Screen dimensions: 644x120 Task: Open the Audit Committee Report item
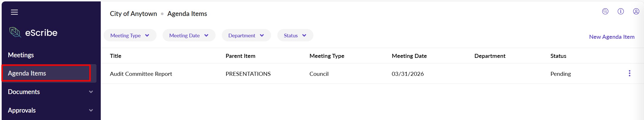click(141, 74)
